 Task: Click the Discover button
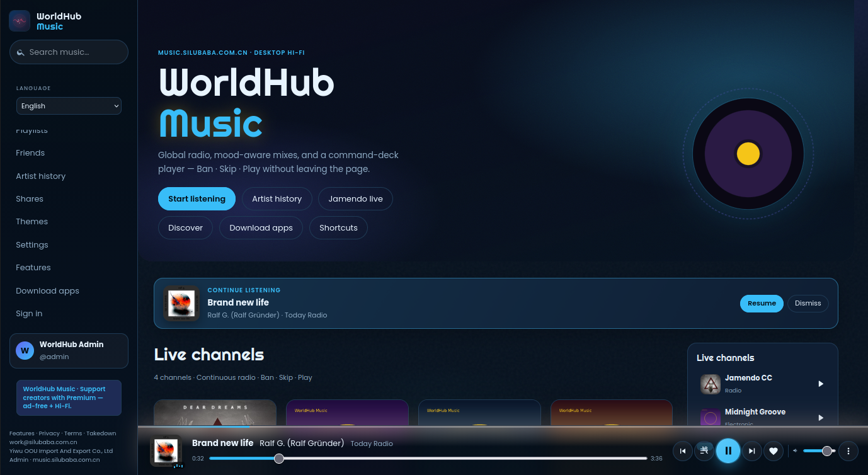click(186, 227)
